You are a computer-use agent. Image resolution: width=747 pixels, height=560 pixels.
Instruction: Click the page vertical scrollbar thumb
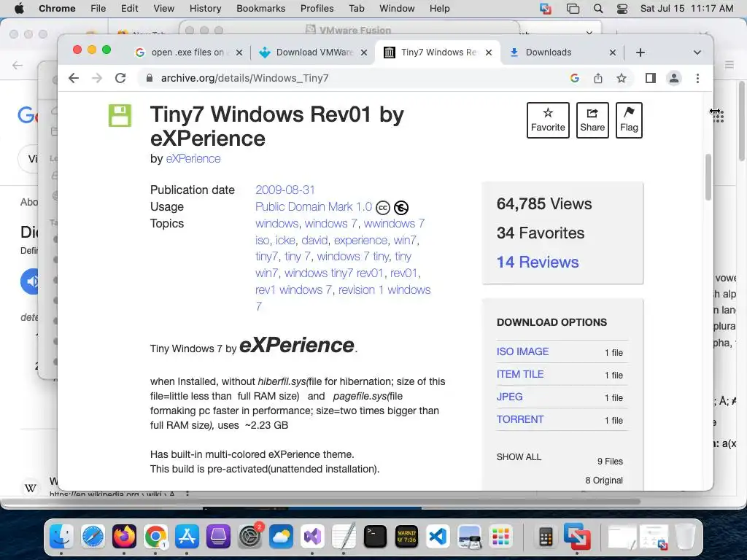point(708,177)
